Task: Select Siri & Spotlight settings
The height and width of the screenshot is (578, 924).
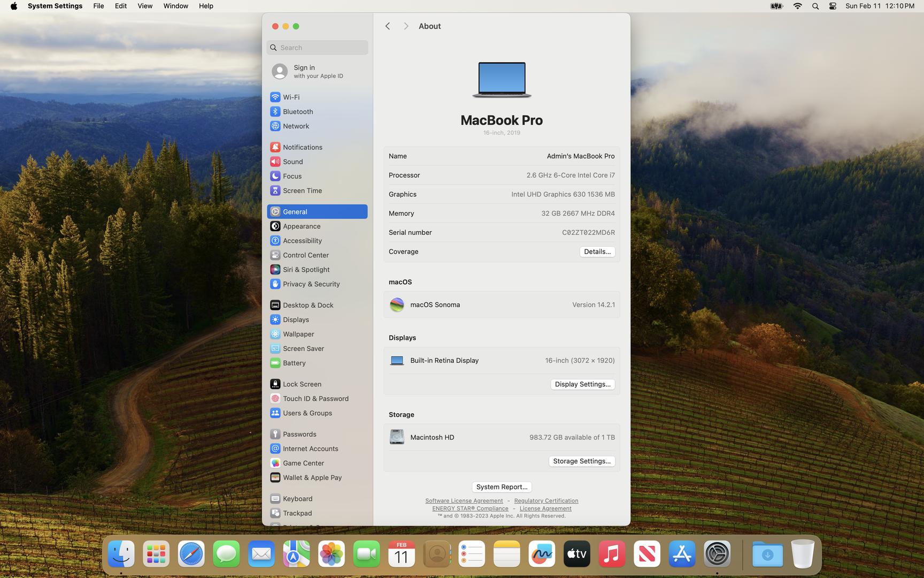Action: tap(305, 270)
